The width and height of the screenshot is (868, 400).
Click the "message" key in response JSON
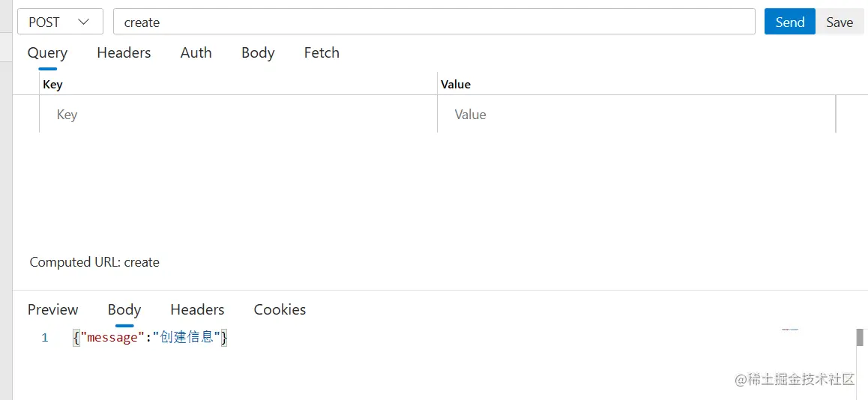113,338
